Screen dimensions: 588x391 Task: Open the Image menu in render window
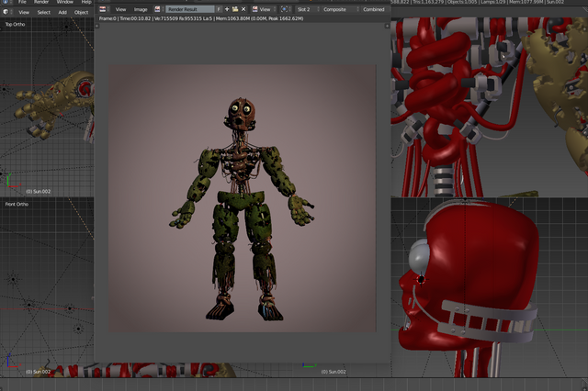141,9
